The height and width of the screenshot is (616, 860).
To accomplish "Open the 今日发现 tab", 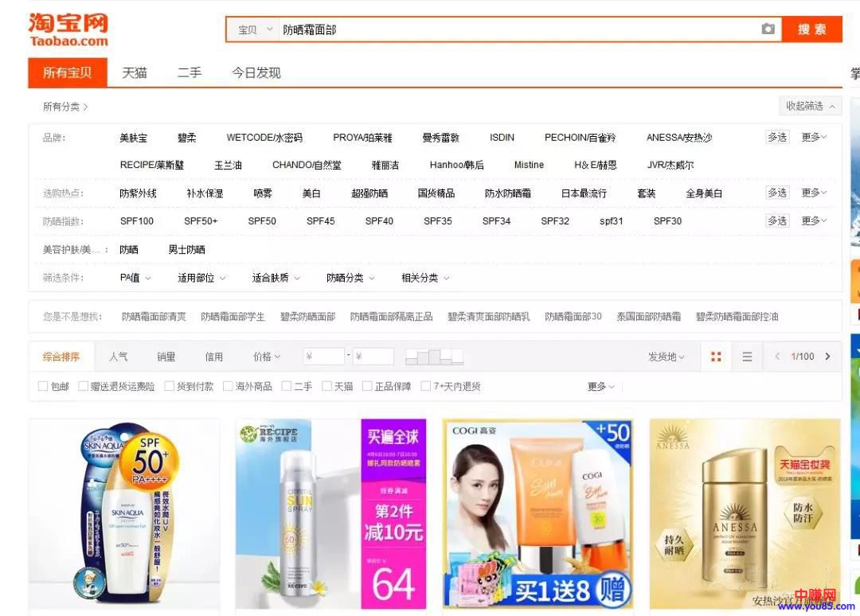I will 256,72.
